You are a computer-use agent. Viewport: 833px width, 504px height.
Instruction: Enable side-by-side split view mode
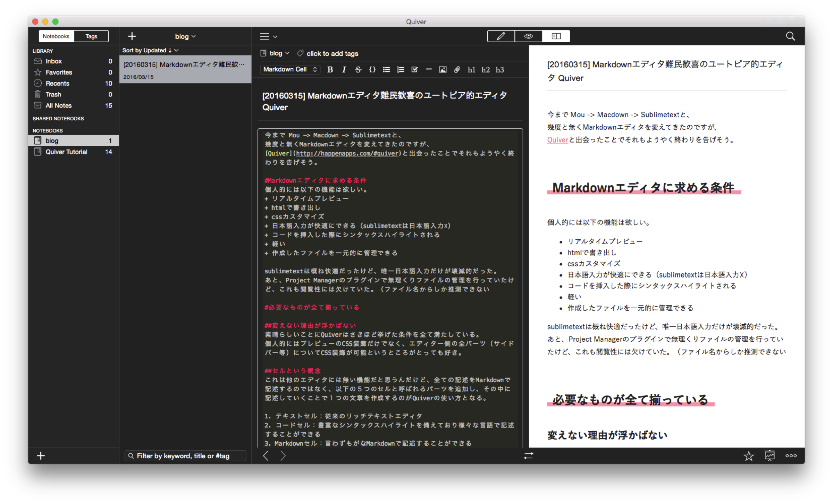tap(556, 36)
